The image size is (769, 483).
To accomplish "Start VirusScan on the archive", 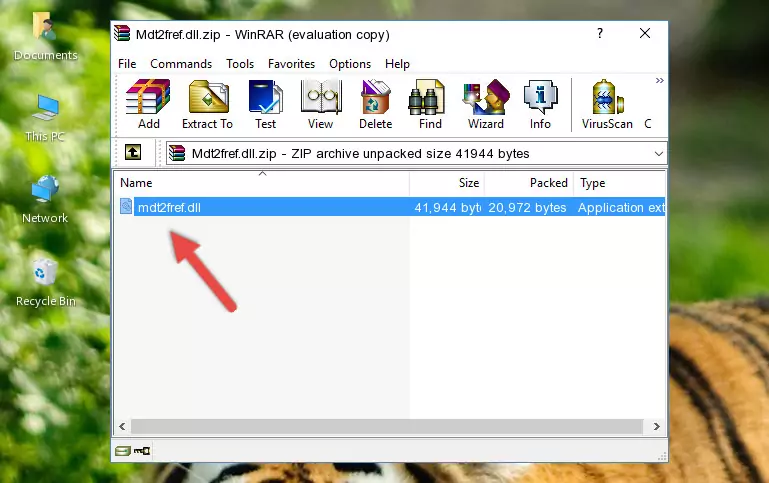I will (607, 104).
